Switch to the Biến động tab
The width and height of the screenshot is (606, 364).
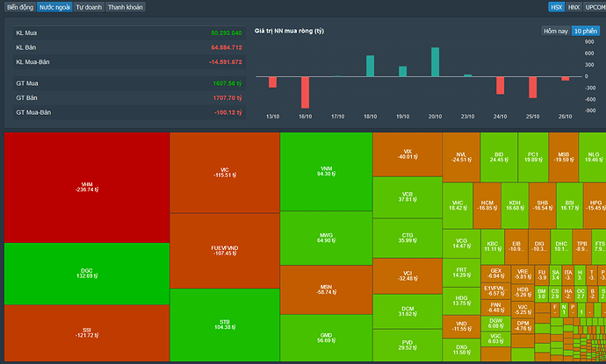point(20,7)
